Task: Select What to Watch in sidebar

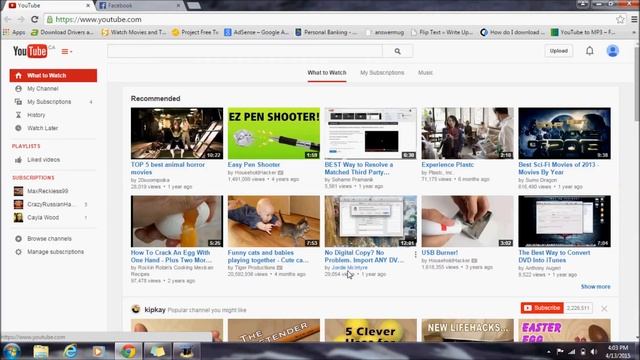Action: pos(53,76)
